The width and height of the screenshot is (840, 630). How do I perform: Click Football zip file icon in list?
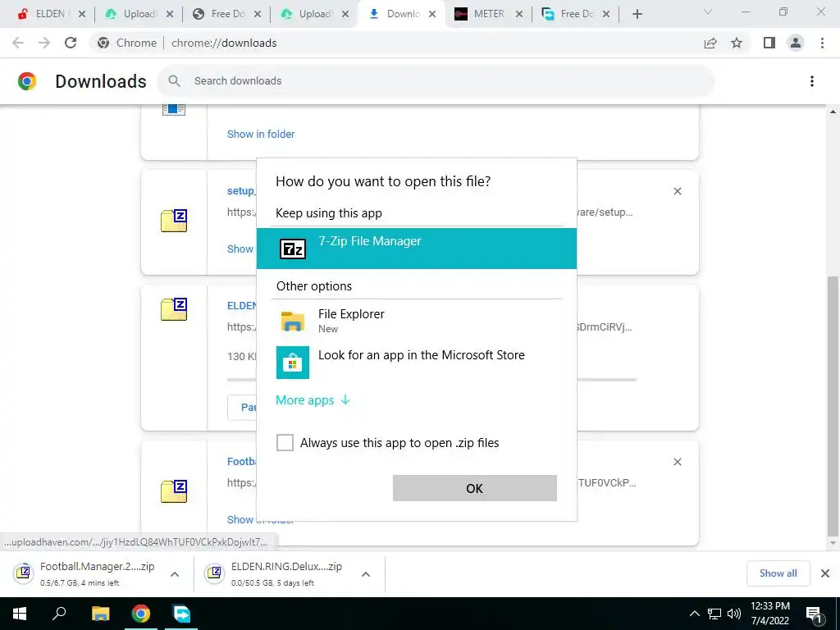click(x=174, y=491)
